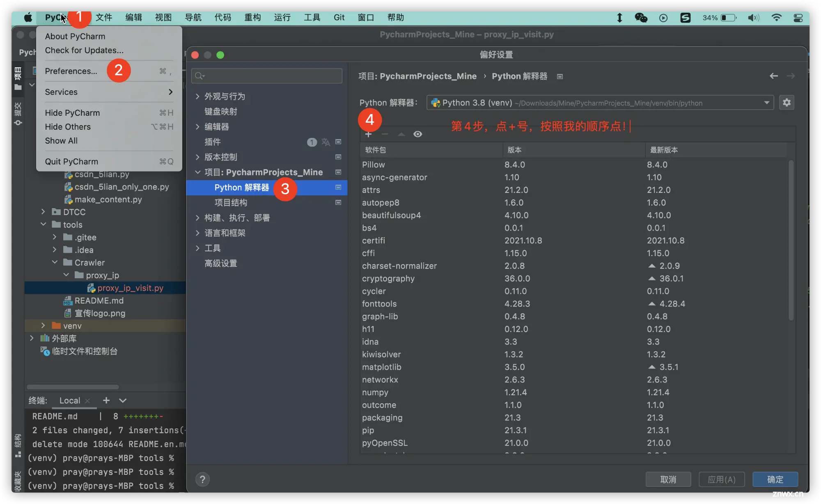Image resolution: width=821 pixels, height=504 pixels.
Task: Toggle the package visibility eye icon
Action: pos(417,134)
